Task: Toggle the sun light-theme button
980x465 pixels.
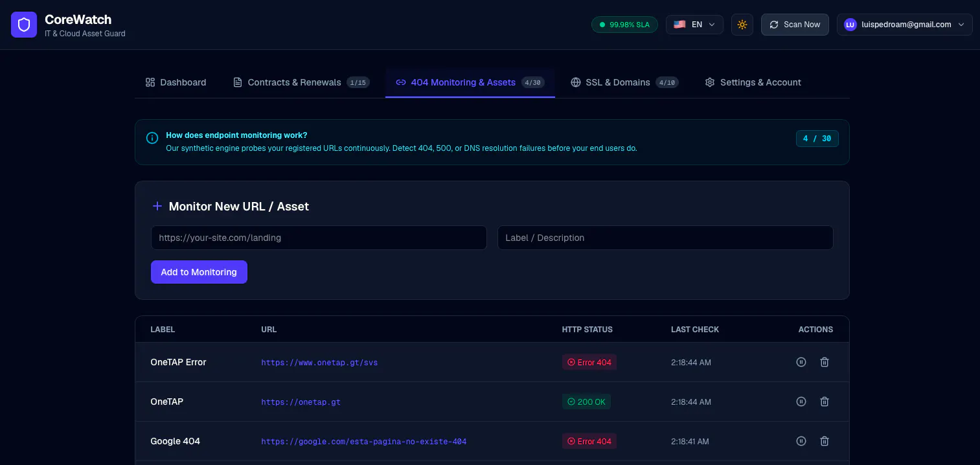Action: click(742, 25)
